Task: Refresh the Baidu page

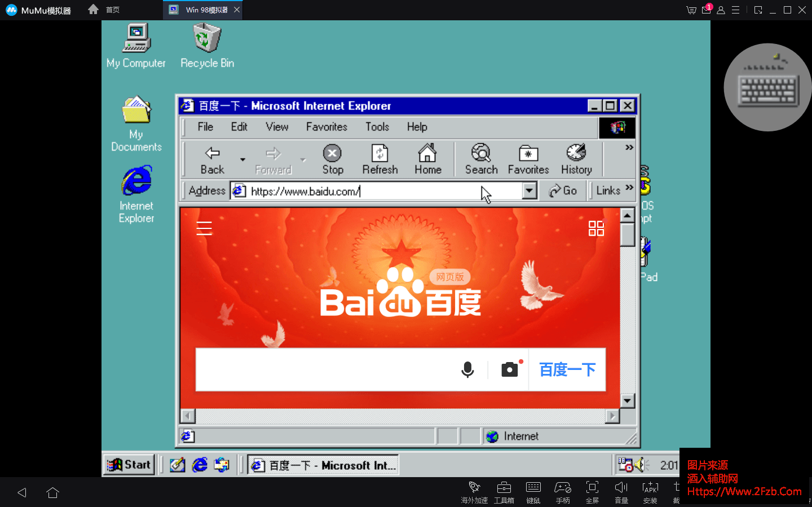Action: [x=380, y=160]
